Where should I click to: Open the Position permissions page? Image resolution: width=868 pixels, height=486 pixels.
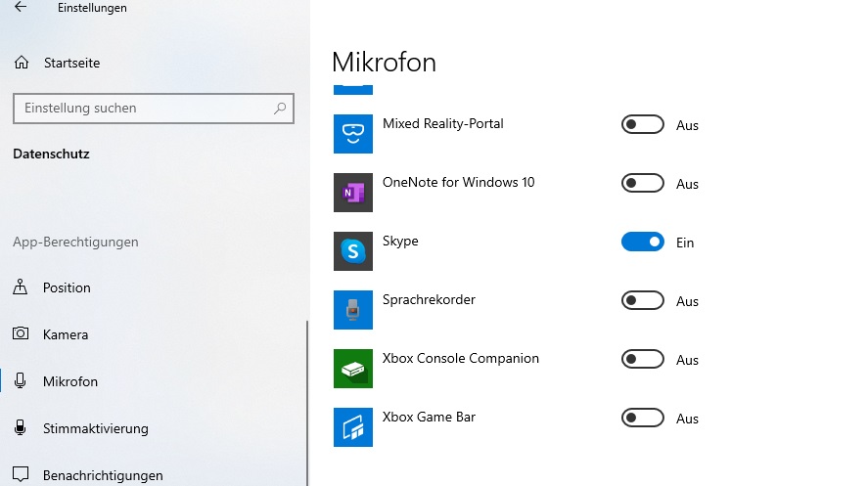[67, 287]
